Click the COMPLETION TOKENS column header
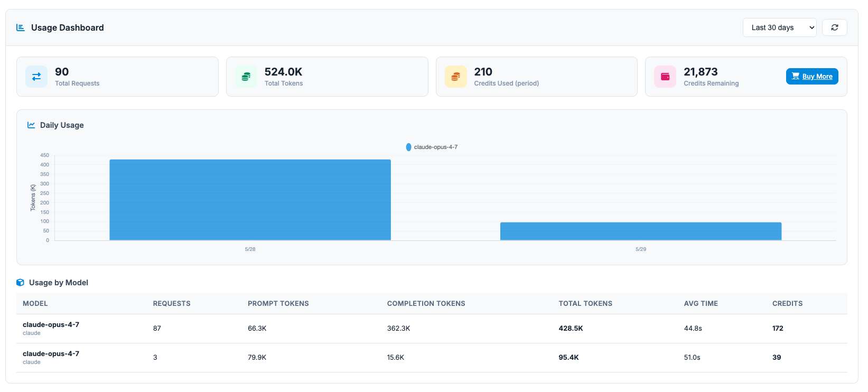 426,304
